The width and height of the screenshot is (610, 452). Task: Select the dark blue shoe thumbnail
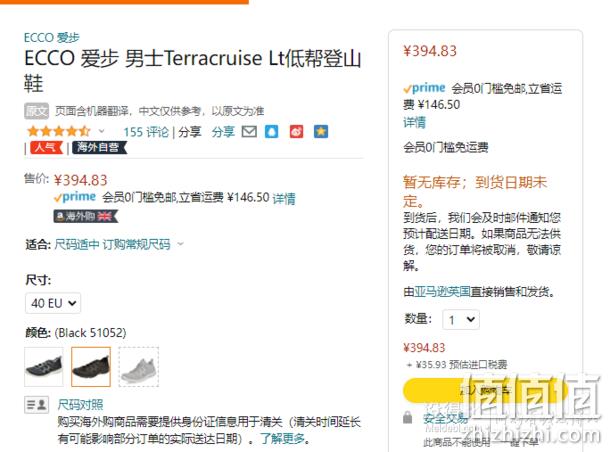click(44, 367)
